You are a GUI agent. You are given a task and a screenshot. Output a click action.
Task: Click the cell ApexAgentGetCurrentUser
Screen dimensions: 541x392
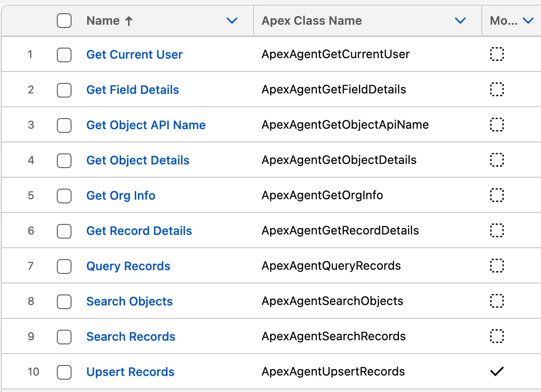point(335,54)
